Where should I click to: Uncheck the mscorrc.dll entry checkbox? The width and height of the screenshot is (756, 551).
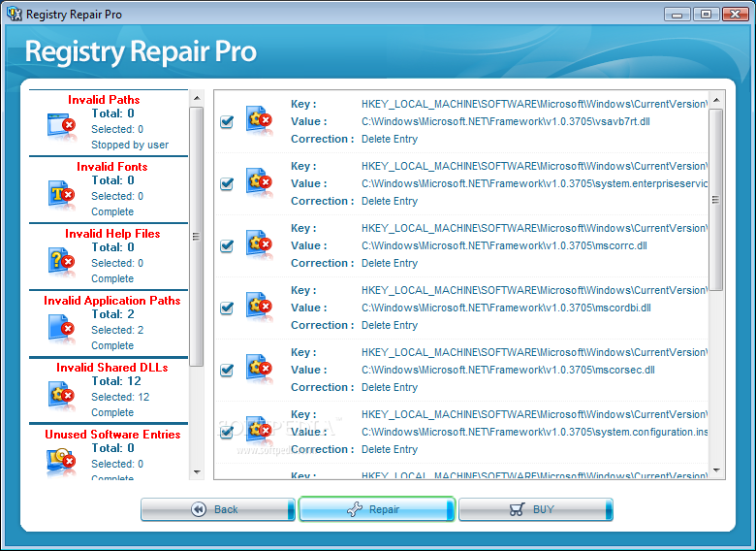pos(227,246)
